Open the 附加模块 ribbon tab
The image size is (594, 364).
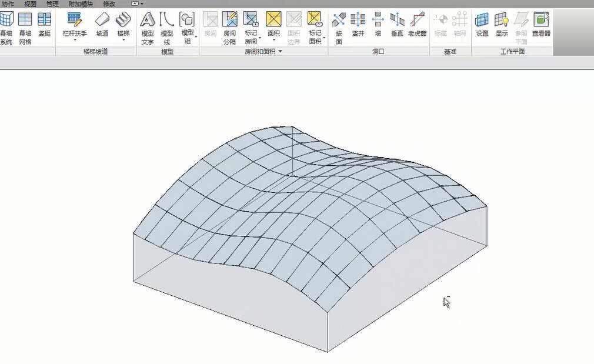[x=81, y=4]
